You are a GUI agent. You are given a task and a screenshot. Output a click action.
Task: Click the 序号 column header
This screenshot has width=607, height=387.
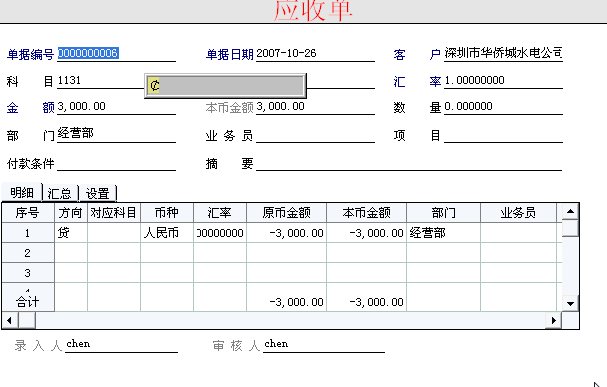(27, 212)
